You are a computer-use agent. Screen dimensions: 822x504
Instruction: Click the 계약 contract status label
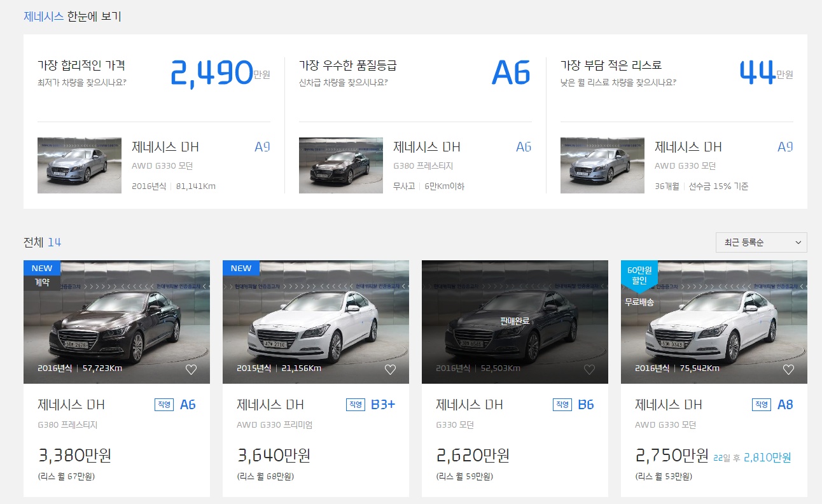42,283
